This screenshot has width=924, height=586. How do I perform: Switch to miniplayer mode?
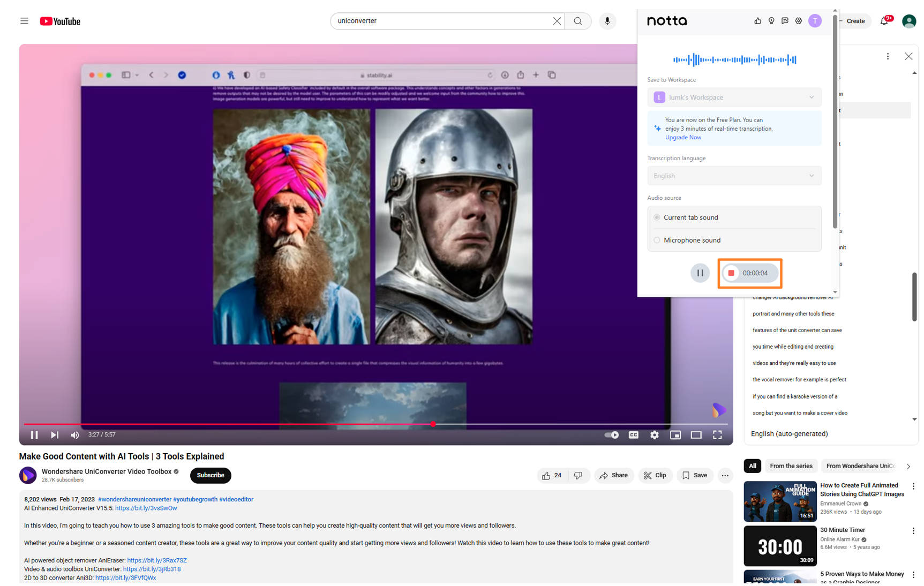click(675, 435)
